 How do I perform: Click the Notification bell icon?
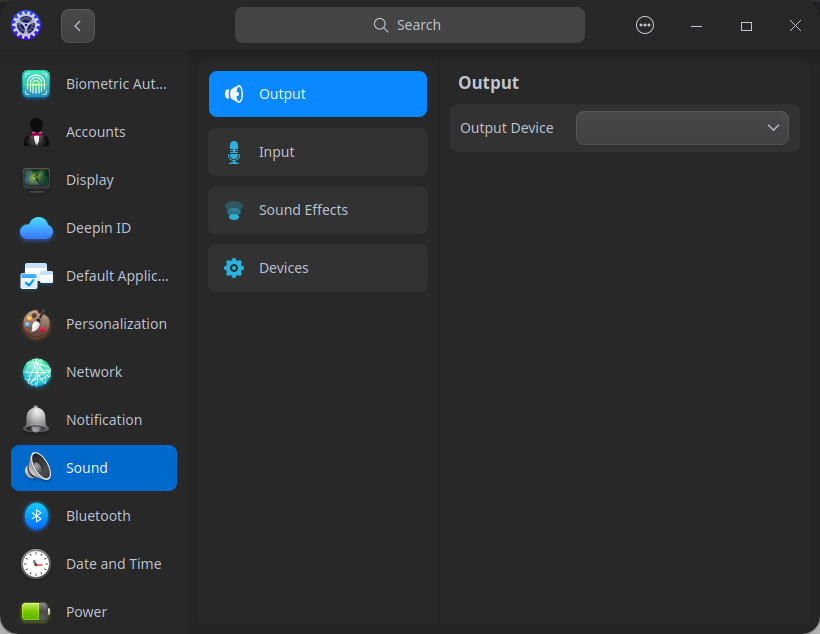[x=36, y=420]
